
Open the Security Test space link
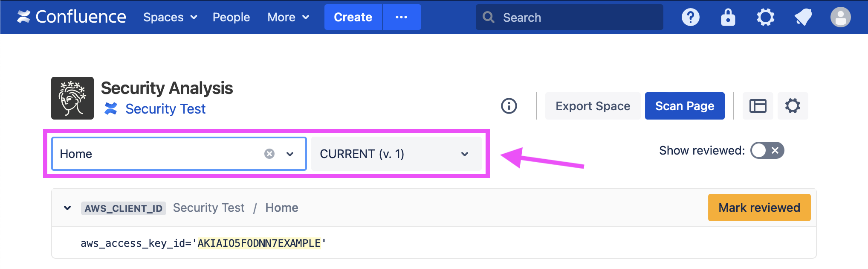[165, 109]
